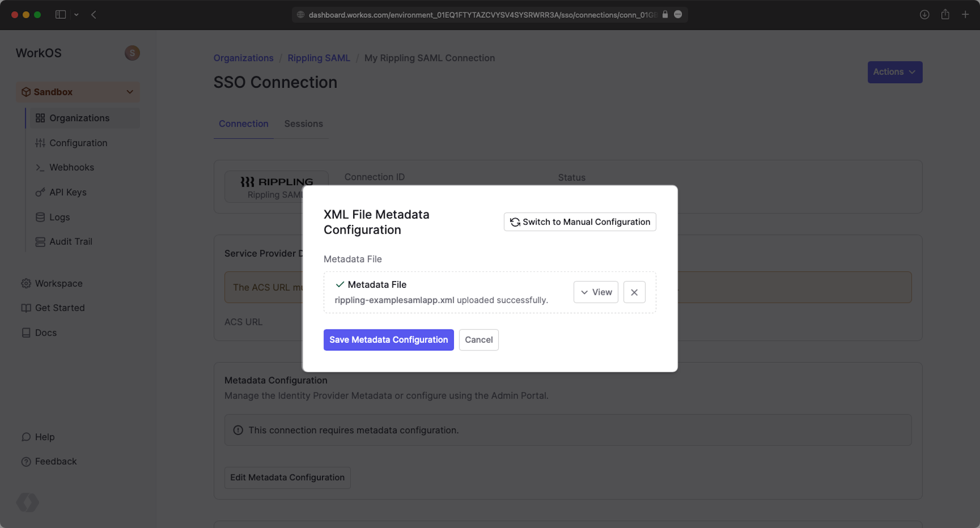
Task: Switch to the Sessions tab
Action: click(x=303, y=123)
